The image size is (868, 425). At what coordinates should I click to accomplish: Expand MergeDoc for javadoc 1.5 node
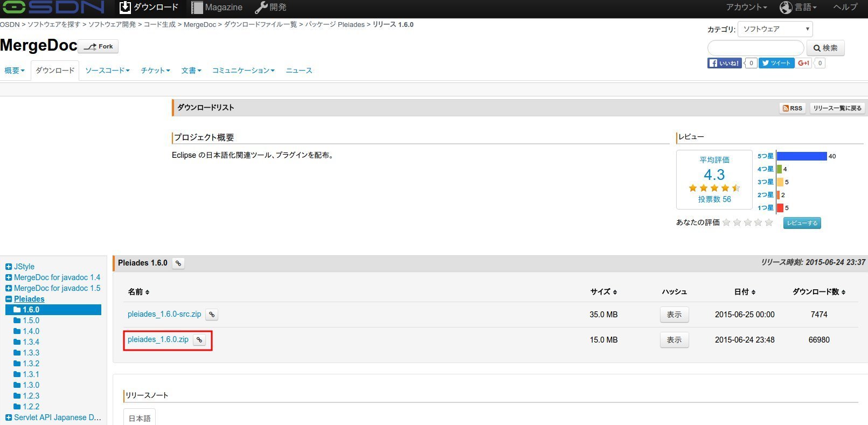[9, 288]
